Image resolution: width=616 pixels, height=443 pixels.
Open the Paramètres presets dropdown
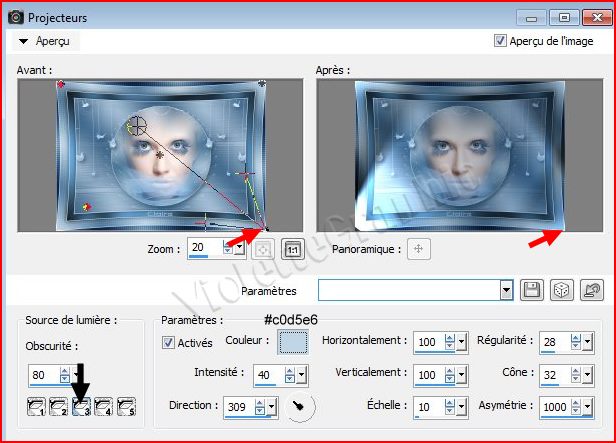(506, 290)
